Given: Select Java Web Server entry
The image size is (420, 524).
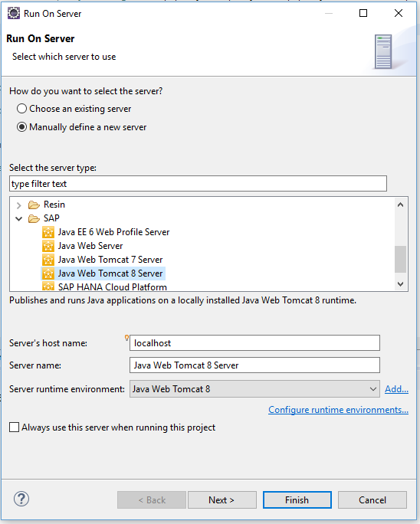Looking at the screenshot, I should pos(90,246).
